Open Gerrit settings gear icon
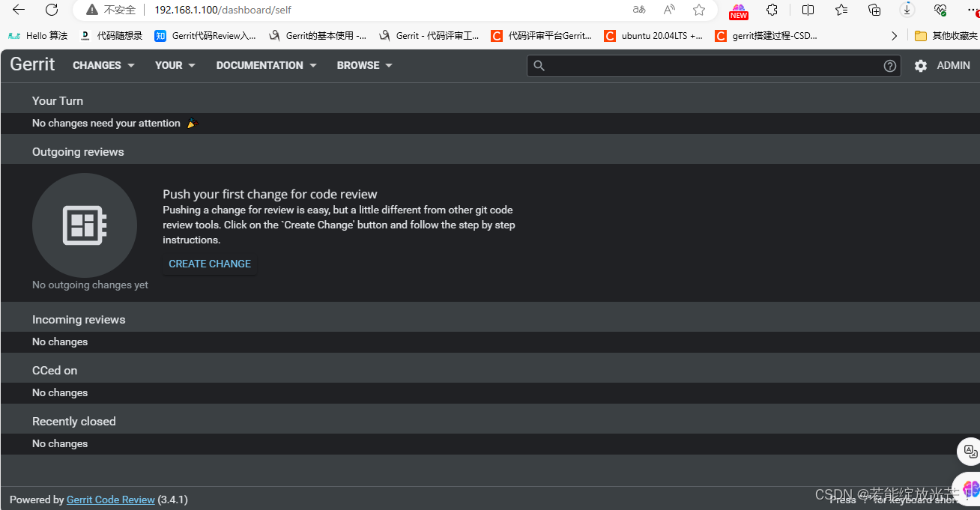 pyautogui.click(x=921, y=66)
